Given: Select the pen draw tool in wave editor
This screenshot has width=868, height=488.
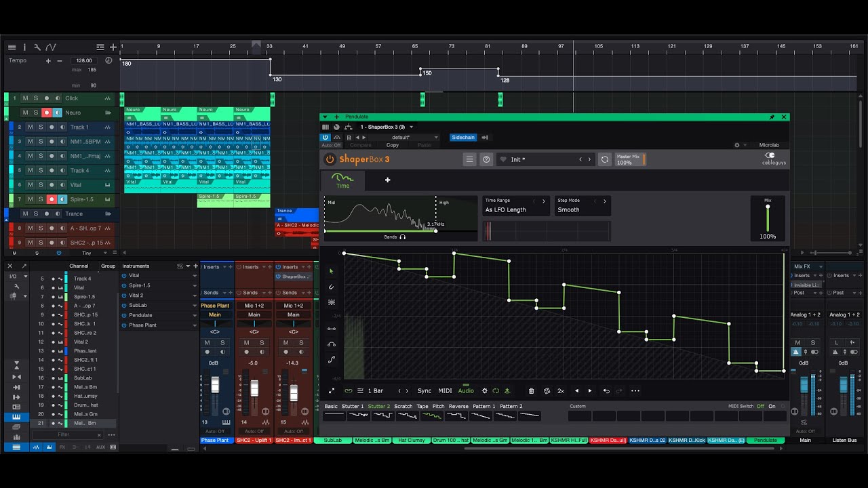Looking at the screenshot, I should [332, 287].
